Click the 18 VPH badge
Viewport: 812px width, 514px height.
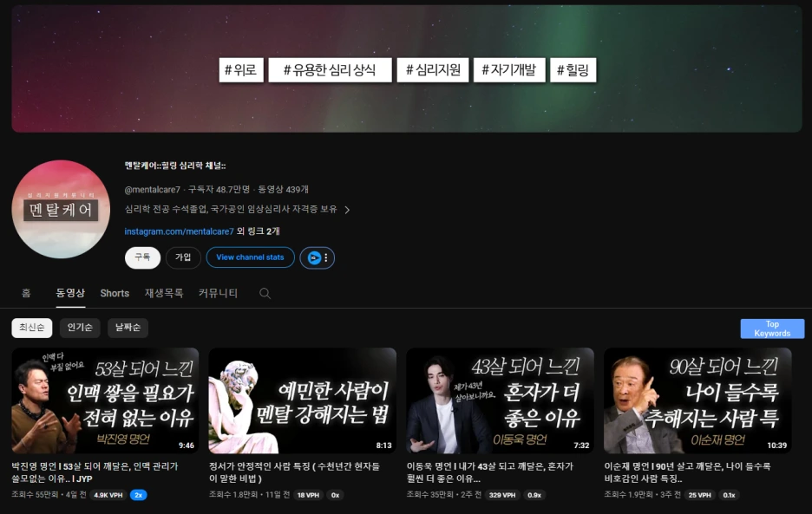pos(308,496)
